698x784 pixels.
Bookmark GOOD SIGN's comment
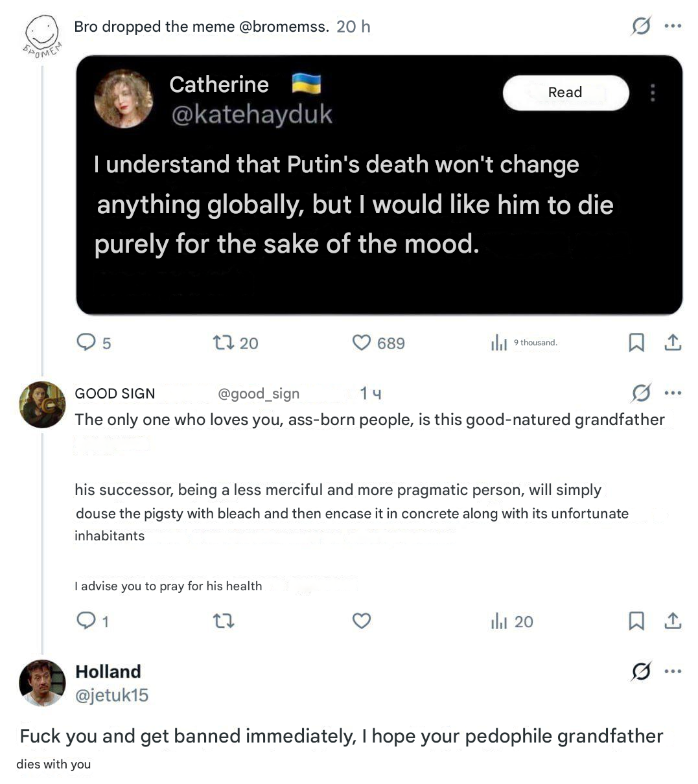click(x=636, y=621)
